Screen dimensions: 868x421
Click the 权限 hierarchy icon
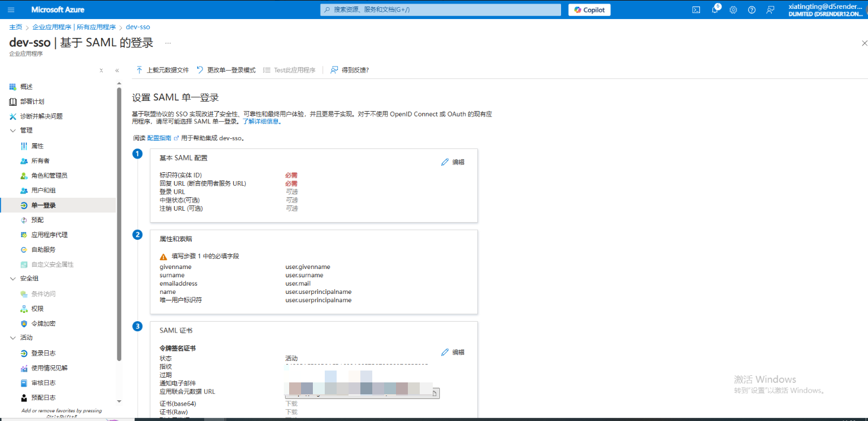coord(24,309)
